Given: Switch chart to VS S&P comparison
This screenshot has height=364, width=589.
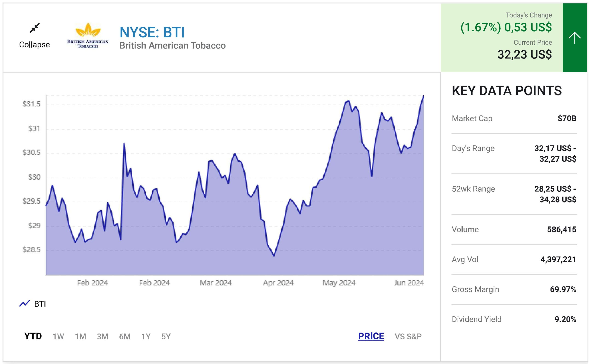Looking at the screenshot, I should tap(408, 336).
